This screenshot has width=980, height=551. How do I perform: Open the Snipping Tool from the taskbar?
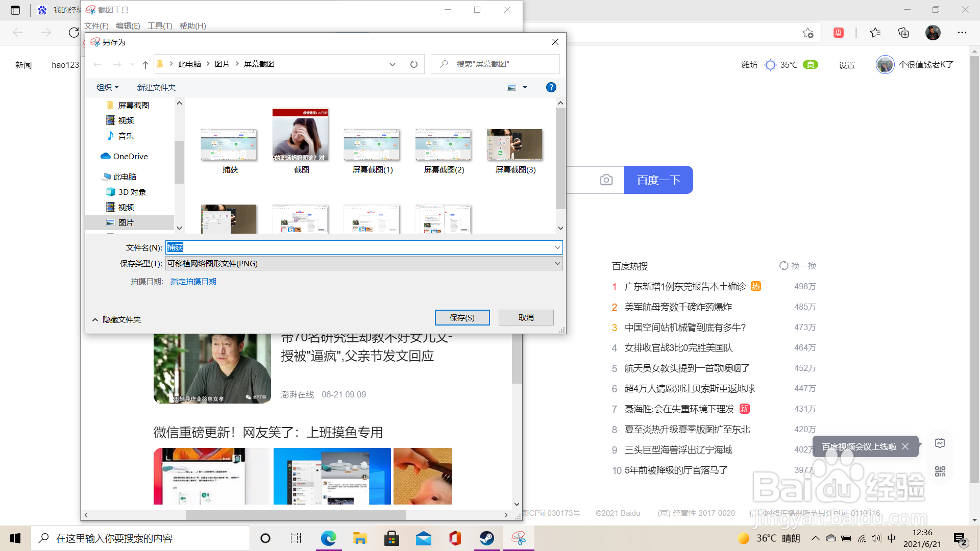tap(519, 538)
